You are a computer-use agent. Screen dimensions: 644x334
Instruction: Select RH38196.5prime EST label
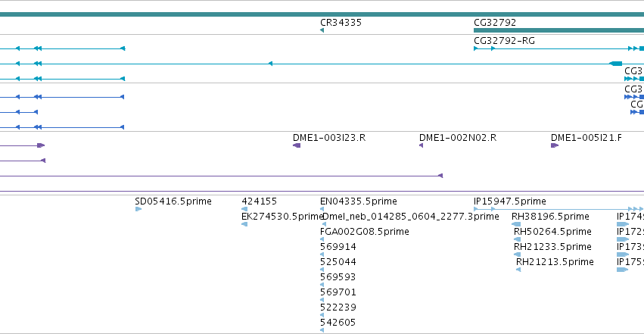coord(550,217)
